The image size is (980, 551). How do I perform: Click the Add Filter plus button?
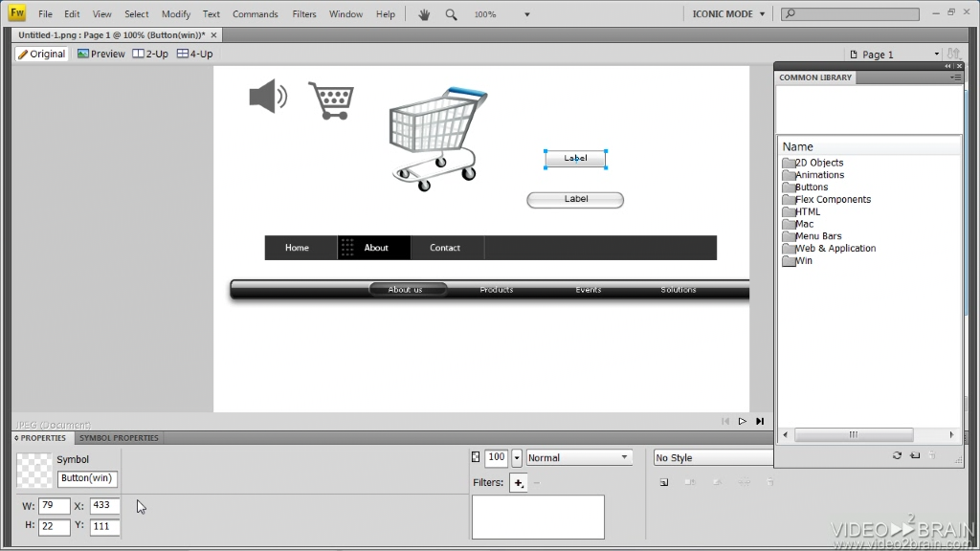(518, 483)
